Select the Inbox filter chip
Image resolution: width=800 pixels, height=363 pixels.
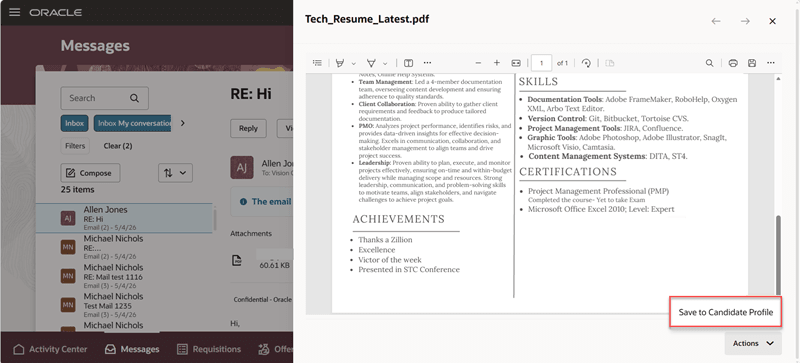74,123
